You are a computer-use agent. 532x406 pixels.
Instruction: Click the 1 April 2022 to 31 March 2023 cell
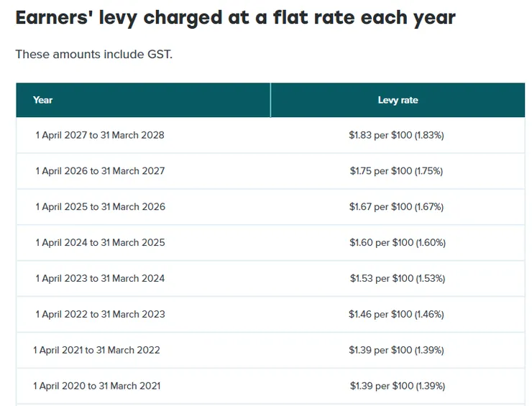pos(100,314)
